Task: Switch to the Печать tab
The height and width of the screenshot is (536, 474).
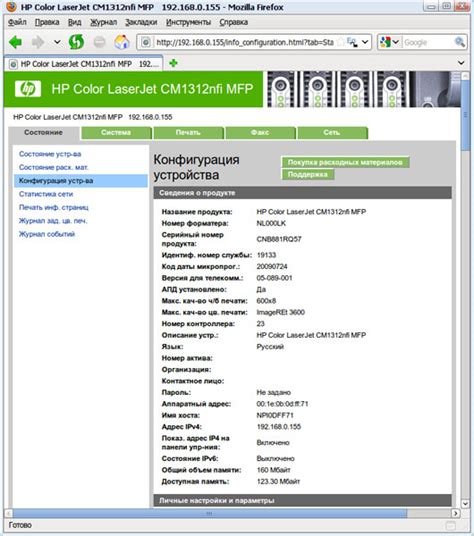Action: 188,133
